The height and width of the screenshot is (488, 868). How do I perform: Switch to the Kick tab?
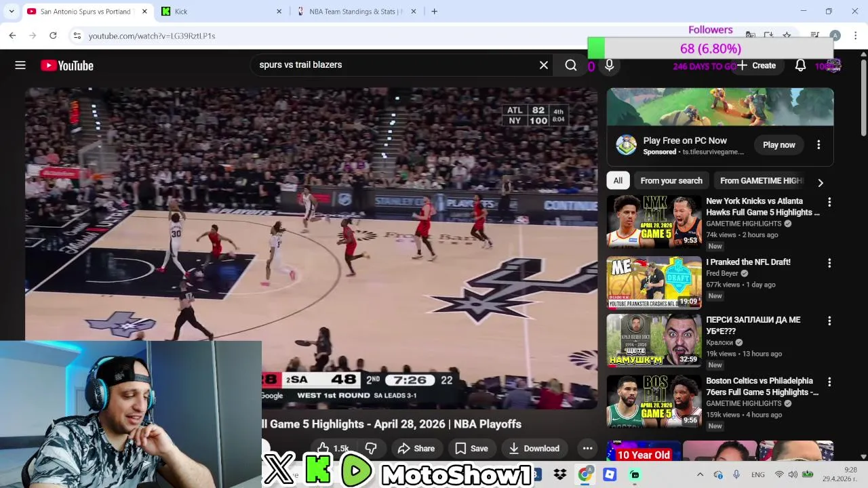[x=222, y=11]
